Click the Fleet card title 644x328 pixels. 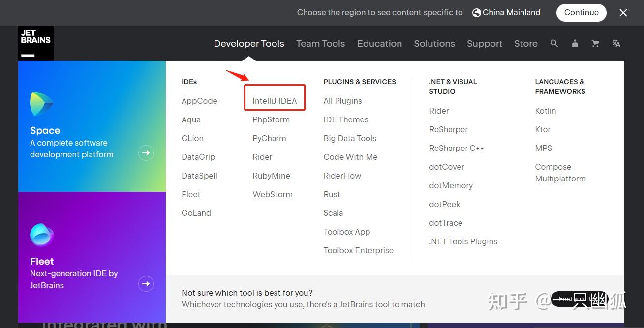pyautogui.click(x=42, y=261)
